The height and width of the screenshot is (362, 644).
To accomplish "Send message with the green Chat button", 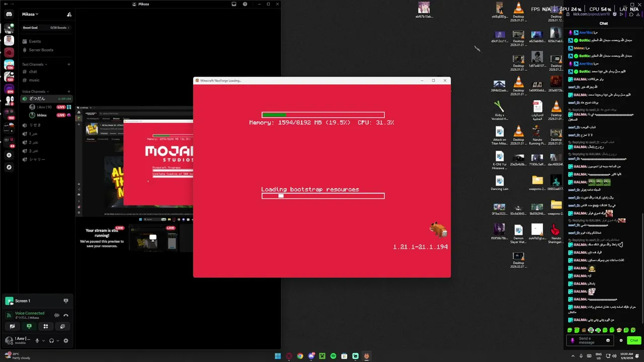I will (x=633, y=340).
